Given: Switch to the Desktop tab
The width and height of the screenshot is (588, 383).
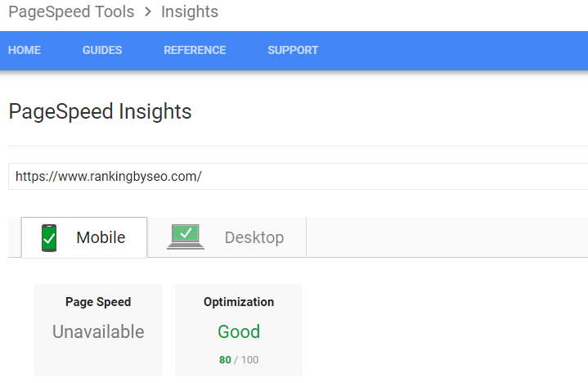Looking at the screenshot, I should coord(227,237).
